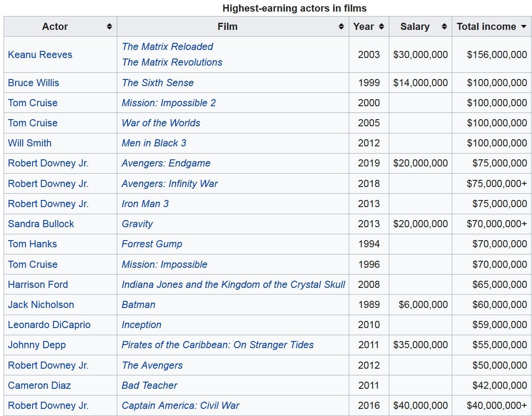This screenshot has width=532, height=416.
Task: Sort table by Year column arrows
Action: click(x=381, y=26)
